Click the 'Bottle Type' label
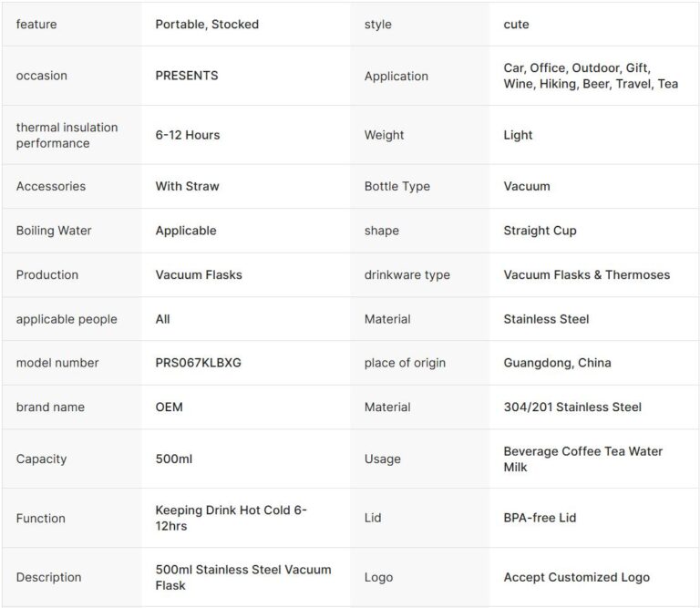Viewport: 700px width, 608px height. coord(397,186)
